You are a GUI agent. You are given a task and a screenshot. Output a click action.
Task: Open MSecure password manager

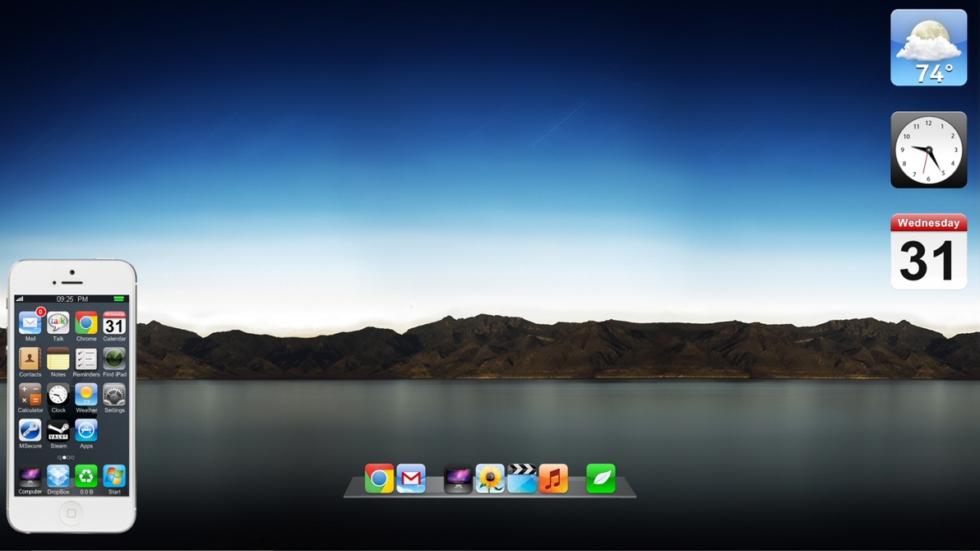tap(30, 430)
